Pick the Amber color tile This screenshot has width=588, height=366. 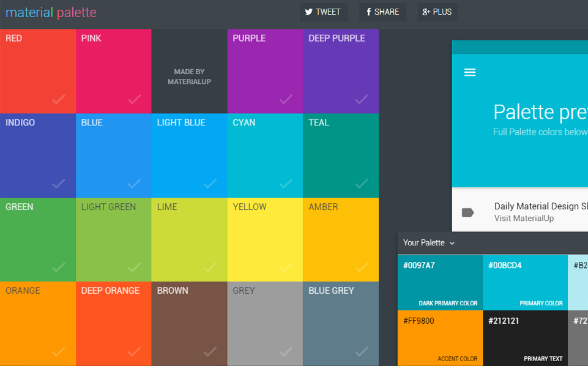(340, 239)
